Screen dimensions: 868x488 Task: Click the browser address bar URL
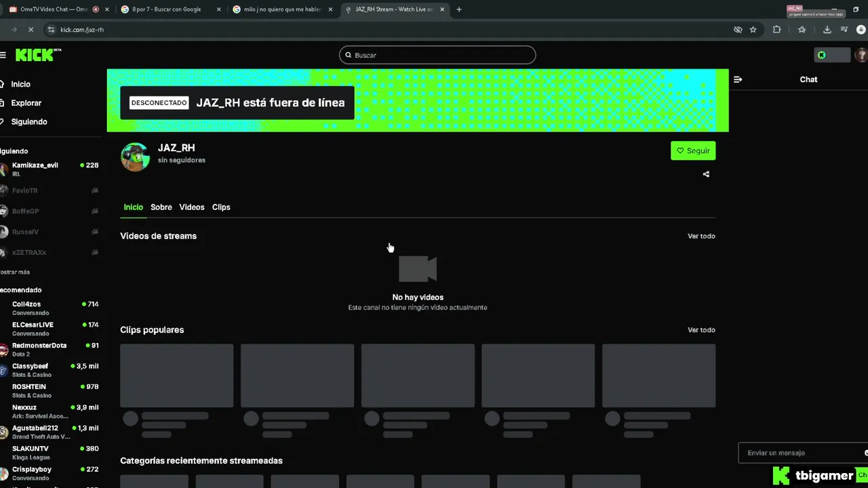82,30
